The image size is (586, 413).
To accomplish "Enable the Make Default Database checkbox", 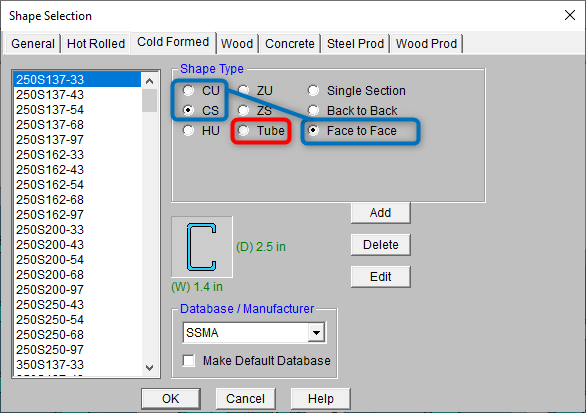I will pos(189,361).
